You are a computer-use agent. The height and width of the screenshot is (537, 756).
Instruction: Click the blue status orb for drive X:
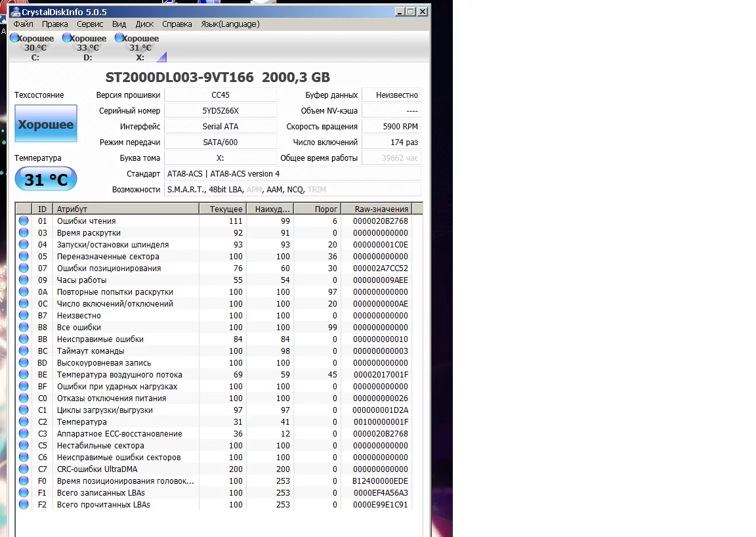coord(119,37)
